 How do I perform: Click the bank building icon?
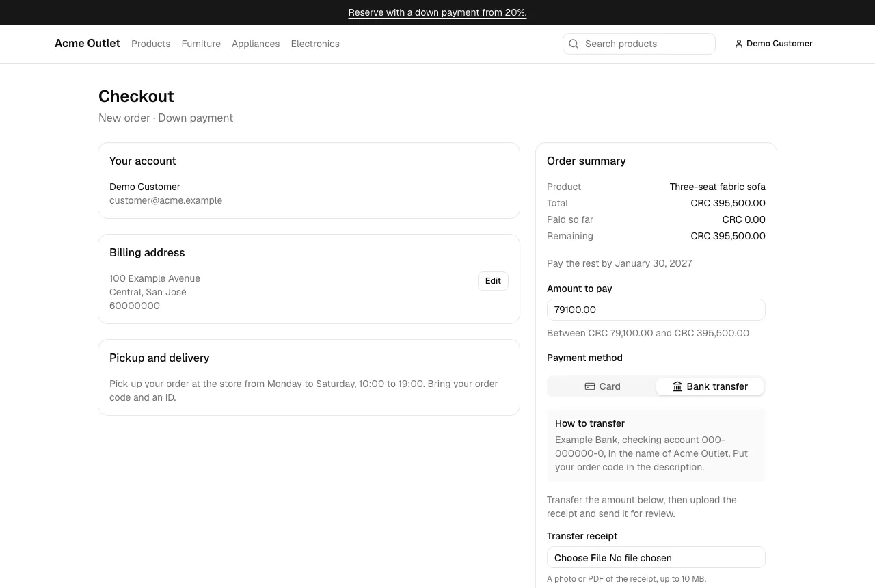coord(677,386)
